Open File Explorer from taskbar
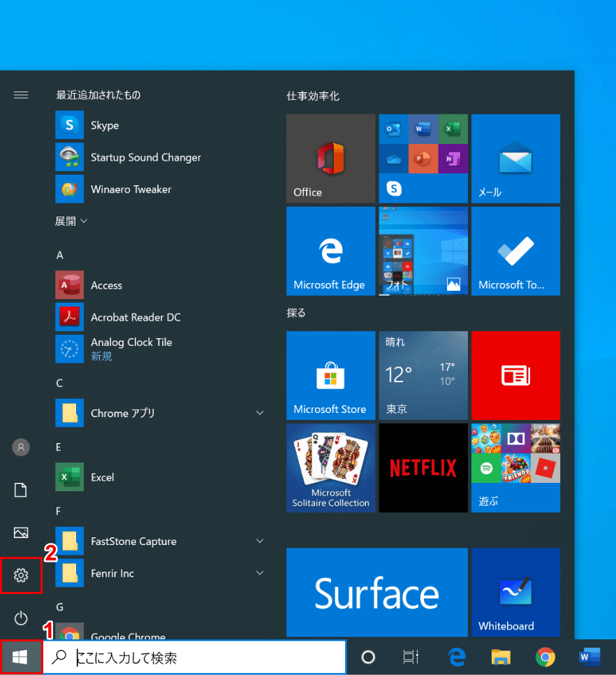 pos(501,657)
